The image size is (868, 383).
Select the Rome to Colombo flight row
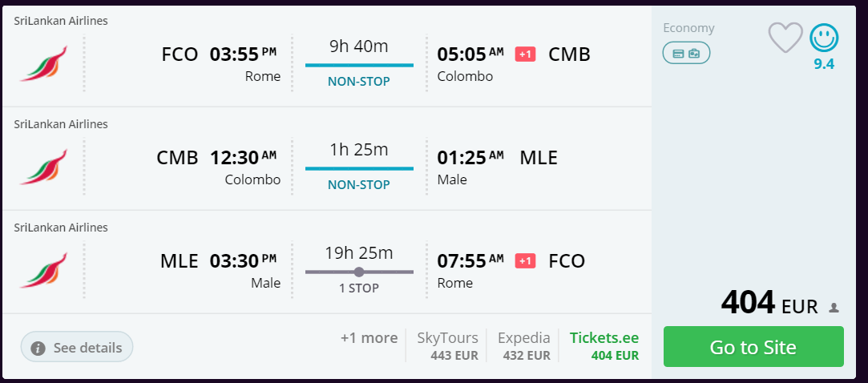[x=327, y=56]
